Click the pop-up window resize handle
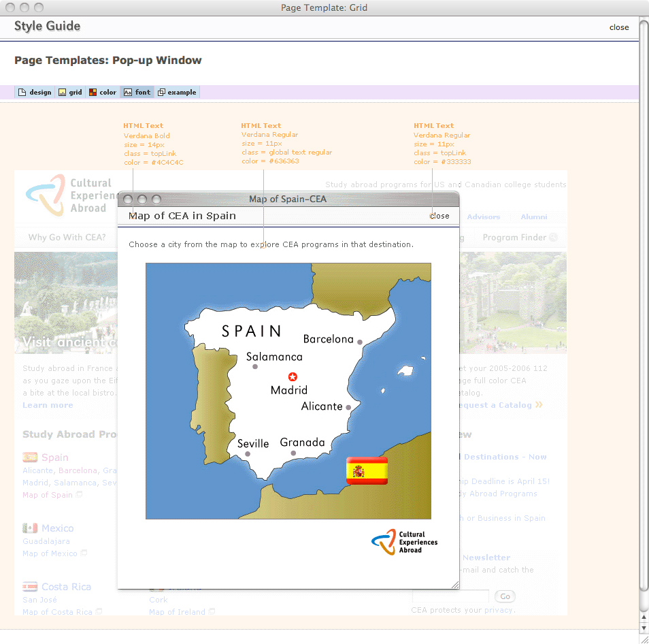Screen dimensions: 649x644 coord(455,585)
